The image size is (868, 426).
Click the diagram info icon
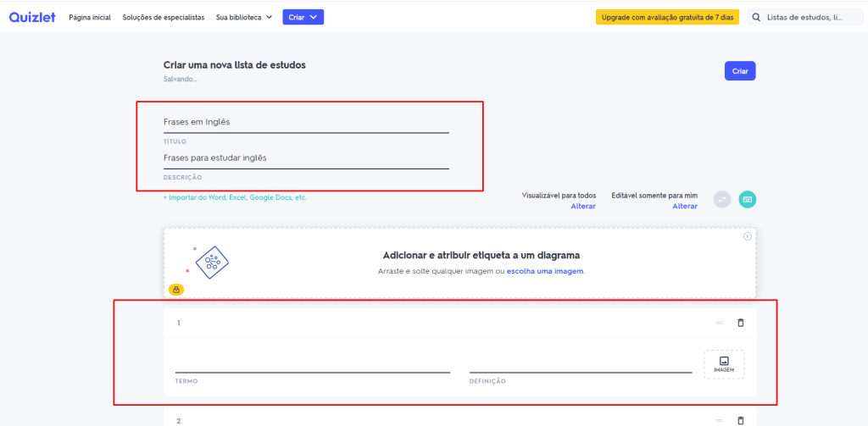click(748, 236)
